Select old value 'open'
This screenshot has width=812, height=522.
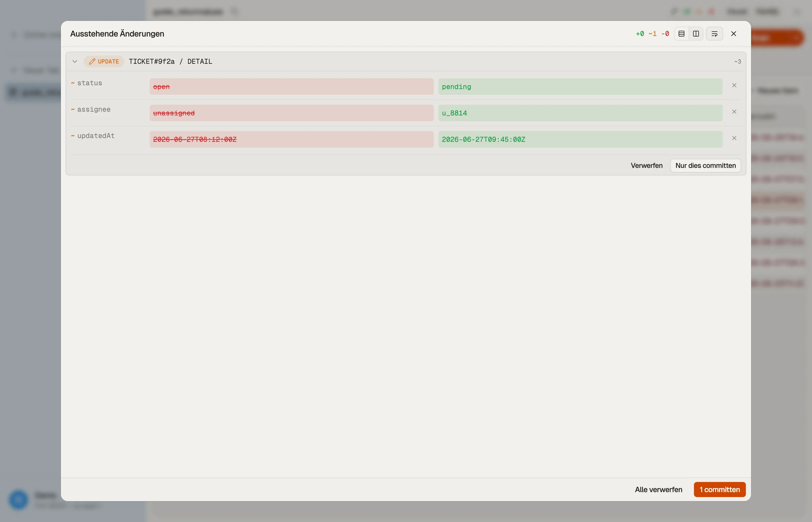coord(291,87)
